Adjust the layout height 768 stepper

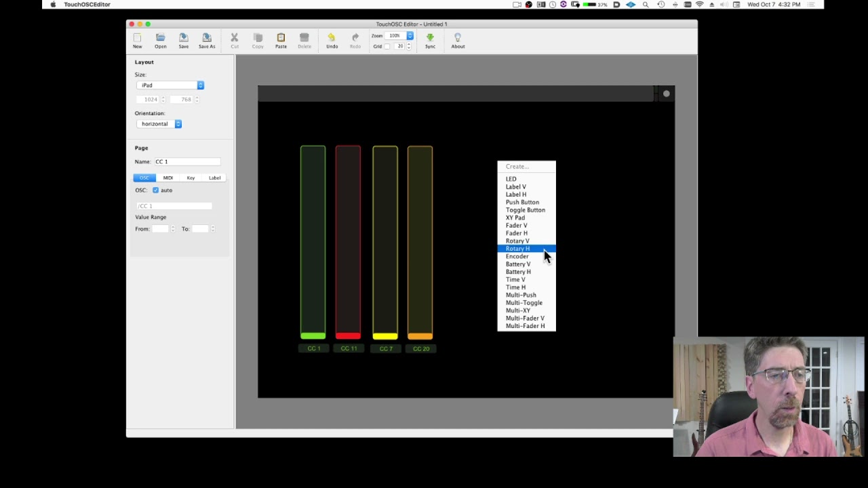197,100
